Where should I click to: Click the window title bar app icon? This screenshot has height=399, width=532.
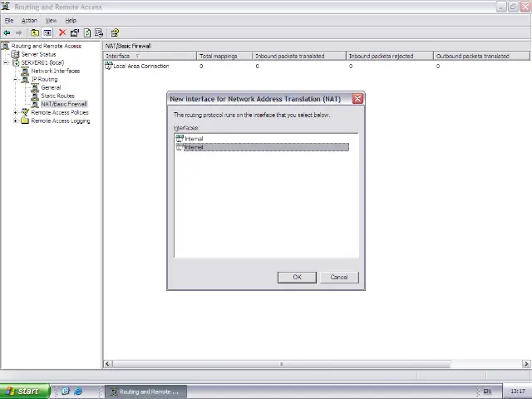point(6,7)
